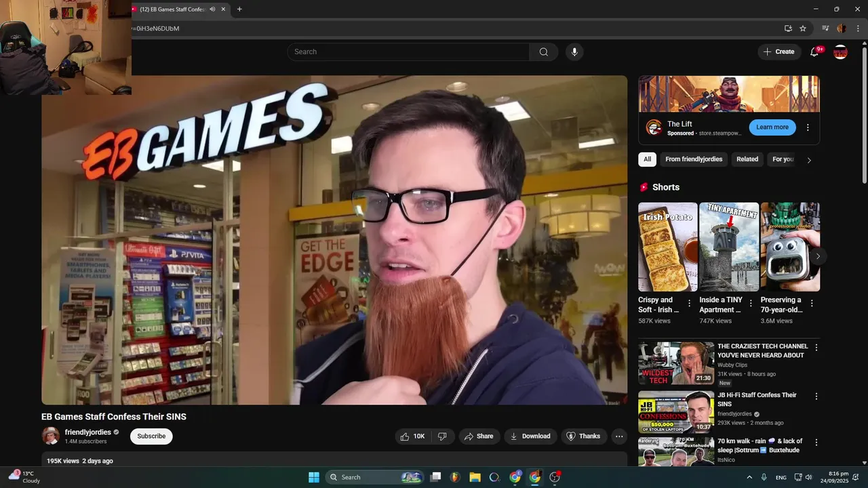Select the All filter chip
The image size is (868, 488).
point(647,159)
